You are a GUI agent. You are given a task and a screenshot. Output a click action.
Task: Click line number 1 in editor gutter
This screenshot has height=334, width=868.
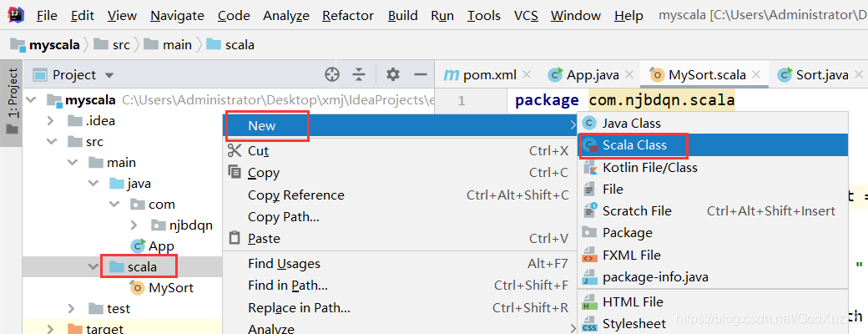tap(462, 101)
